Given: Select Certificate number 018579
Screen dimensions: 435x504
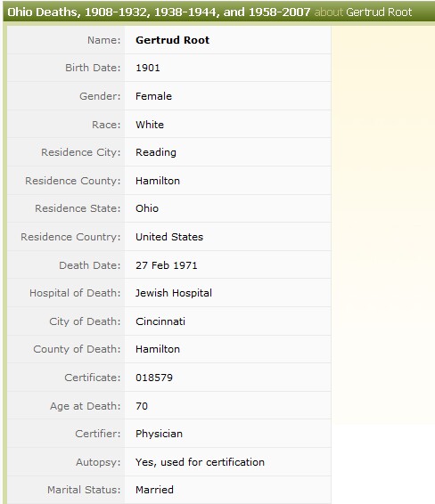Looking at the screenshot, I should click(x=154, y=378).
